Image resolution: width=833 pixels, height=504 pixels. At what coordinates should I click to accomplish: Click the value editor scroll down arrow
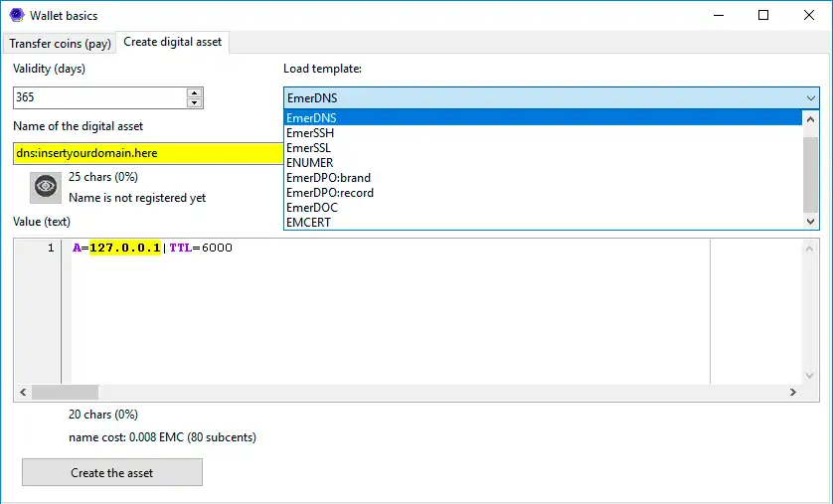(x=809, y=376)
